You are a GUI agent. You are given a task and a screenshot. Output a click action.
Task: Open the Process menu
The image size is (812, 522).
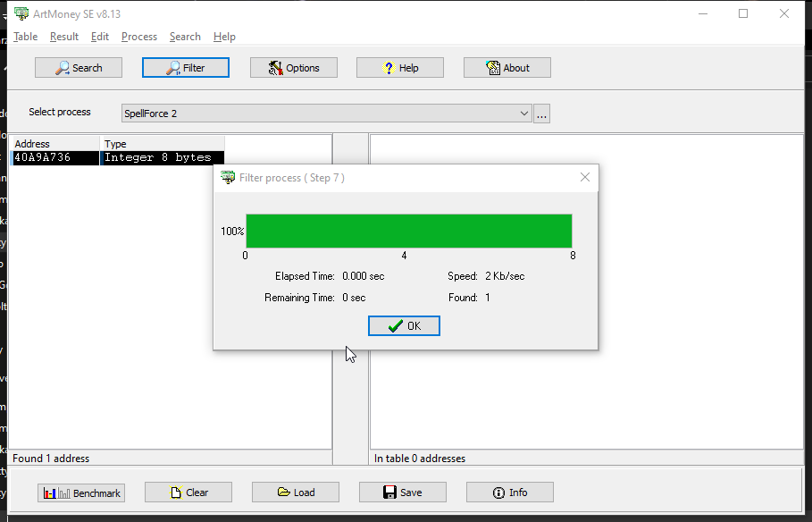(x=139, y=37)
